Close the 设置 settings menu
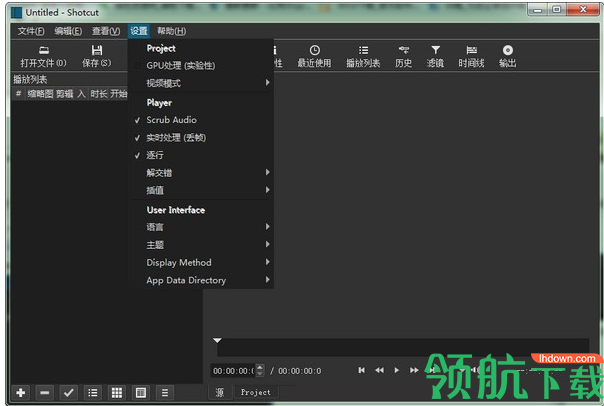The width and height of the screenshot is (604, 406). click(139, 31)
